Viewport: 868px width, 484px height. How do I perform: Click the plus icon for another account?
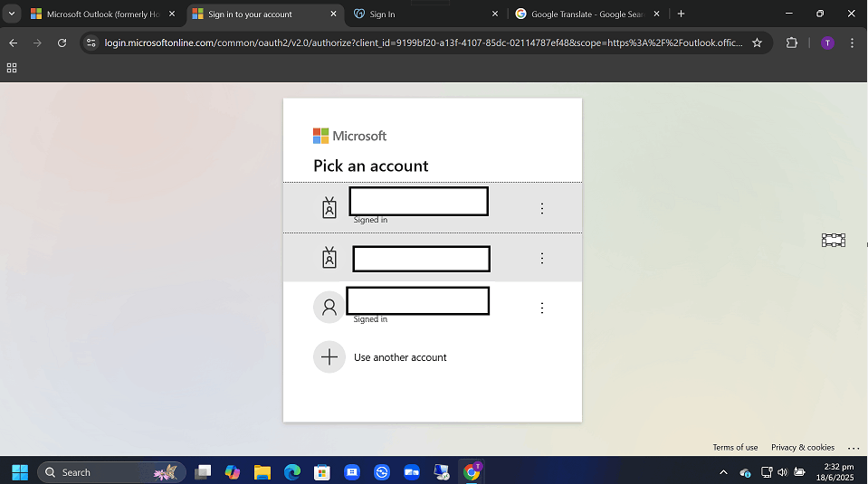tap(329, 356)
